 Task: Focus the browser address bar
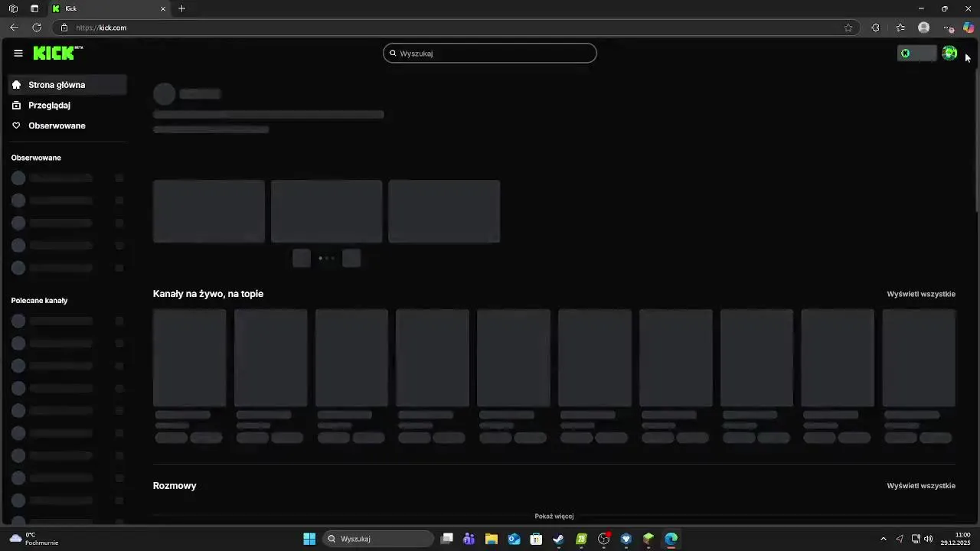point(456,28)
